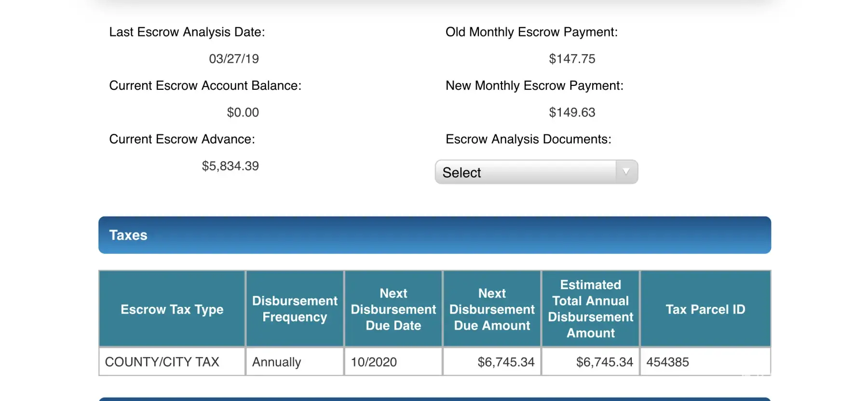Click the Next Disbursement Due Date header

click(x=393, y=309)
